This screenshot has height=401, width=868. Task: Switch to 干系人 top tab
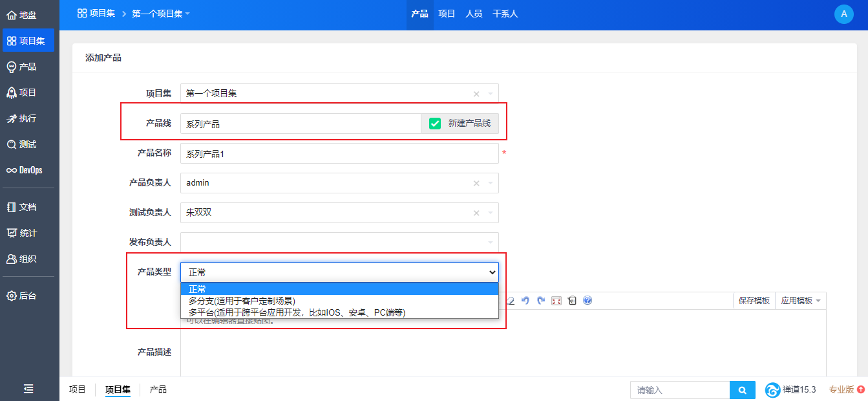click(505, 14)
